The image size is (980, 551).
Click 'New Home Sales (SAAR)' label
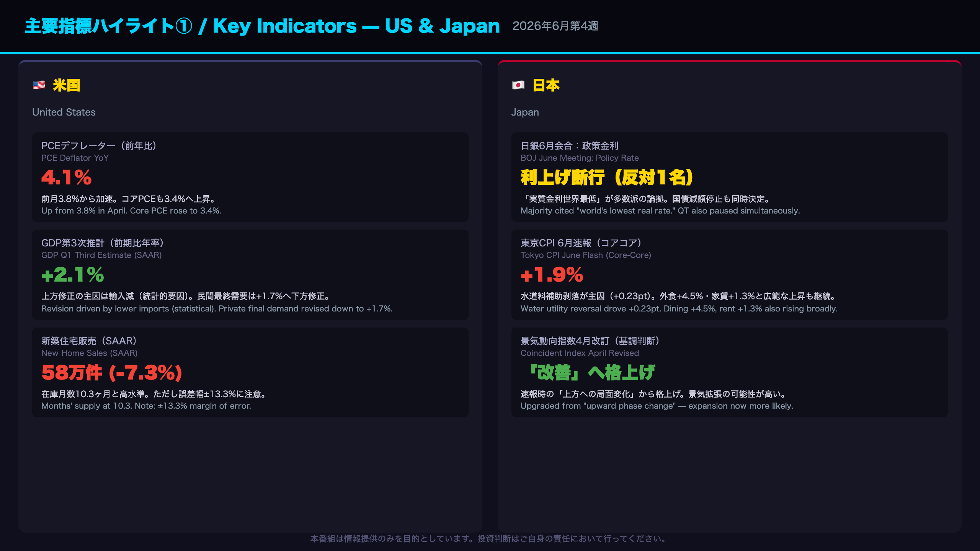tap(89, 353)
